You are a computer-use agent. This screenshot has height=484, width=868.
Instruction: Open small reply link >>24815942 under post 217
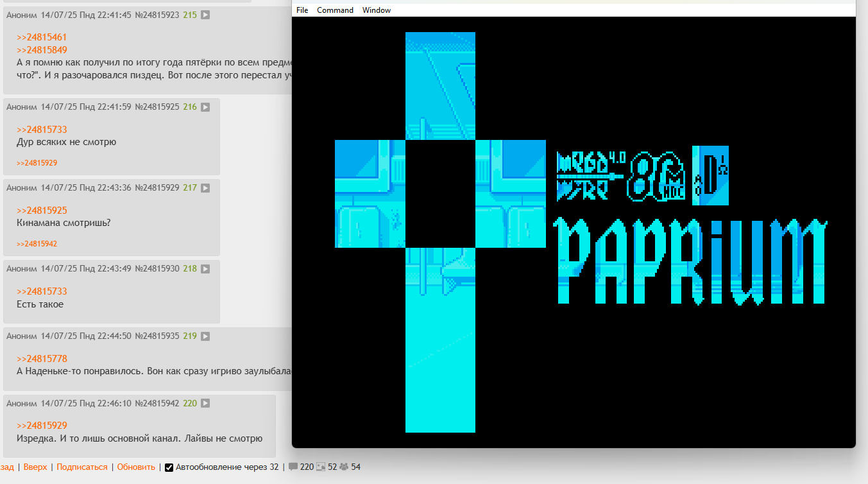pos(37,244)
